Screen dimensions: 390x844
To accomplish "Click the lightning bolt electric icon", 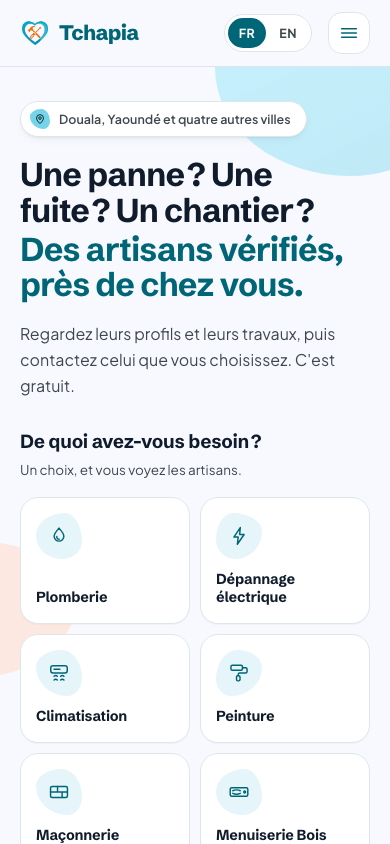I will coord(239,536).
